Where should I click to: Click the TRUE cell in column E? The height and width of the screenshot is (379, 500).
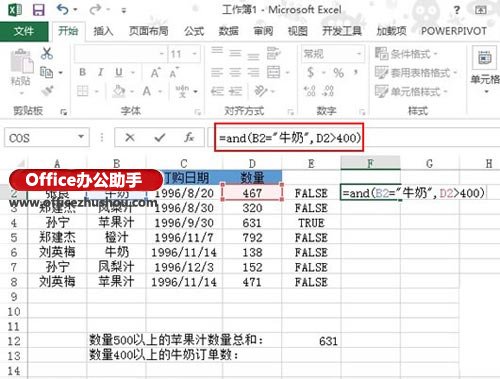point(311,223)
